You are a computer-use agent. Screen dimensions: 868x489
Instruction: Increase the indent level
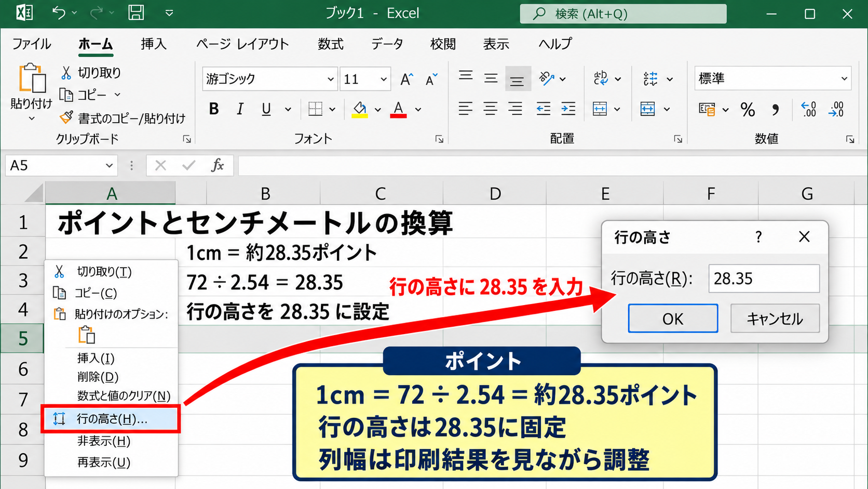pos(568,109)
